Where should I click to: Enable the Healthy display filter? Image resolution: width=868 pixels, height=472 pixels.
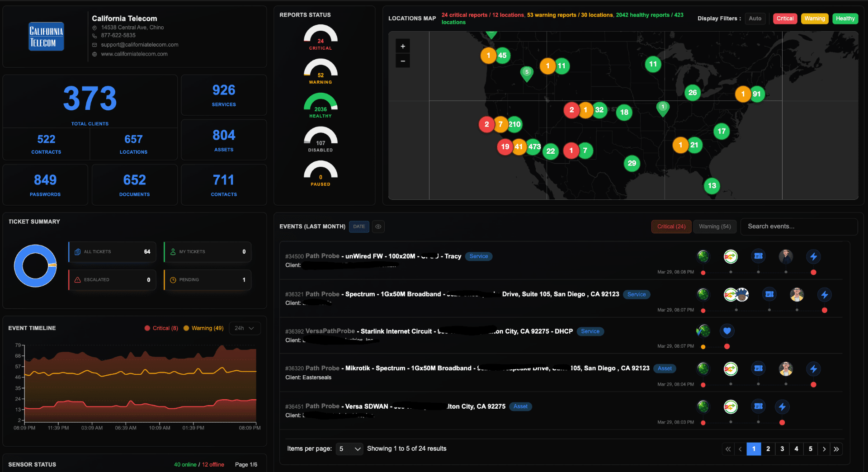(x=845, y=19)
